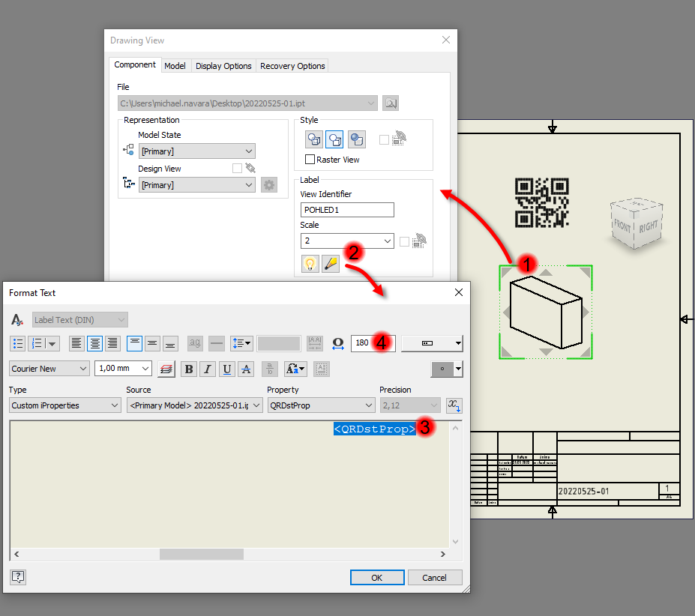Apply center text justification
The height and width of the screenshot is (616, 695).
click(x=95, y=343)
